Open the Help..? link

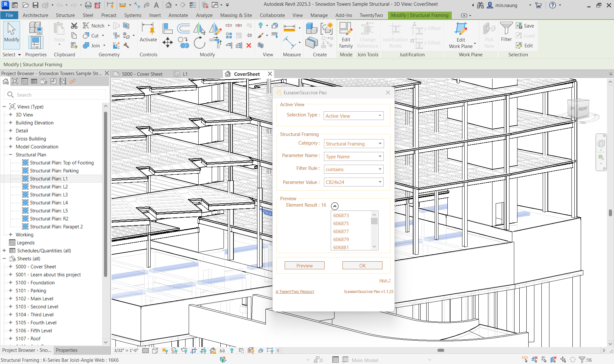point(385,281)
